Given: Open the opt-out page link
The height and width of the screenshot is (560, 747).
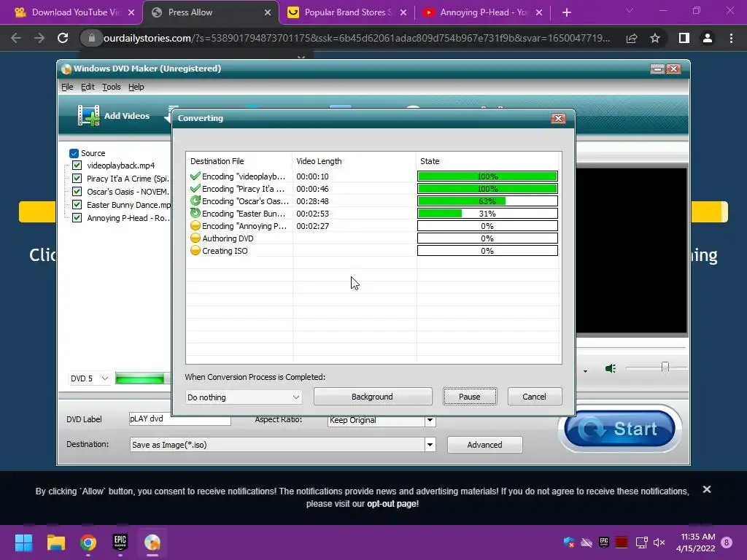Looking at the screenshot, I should 392,504.
